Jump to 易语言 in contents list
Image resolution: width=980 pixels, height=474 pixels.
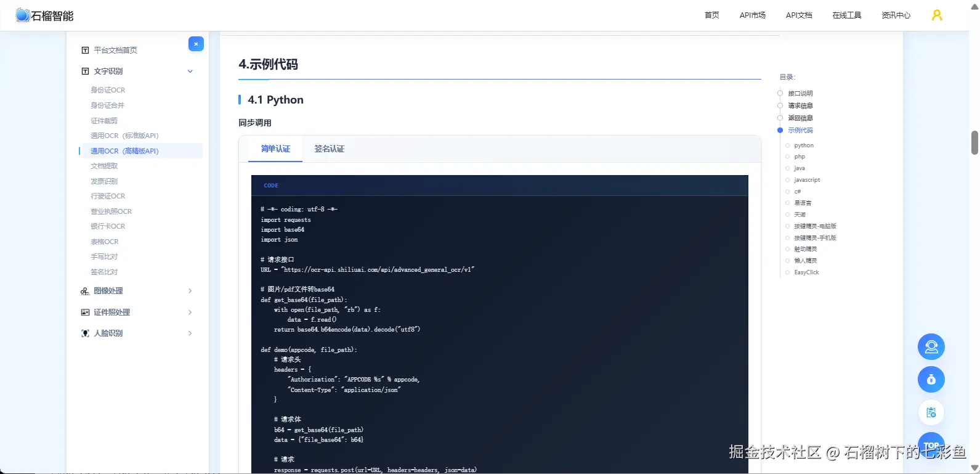[803, 203]
